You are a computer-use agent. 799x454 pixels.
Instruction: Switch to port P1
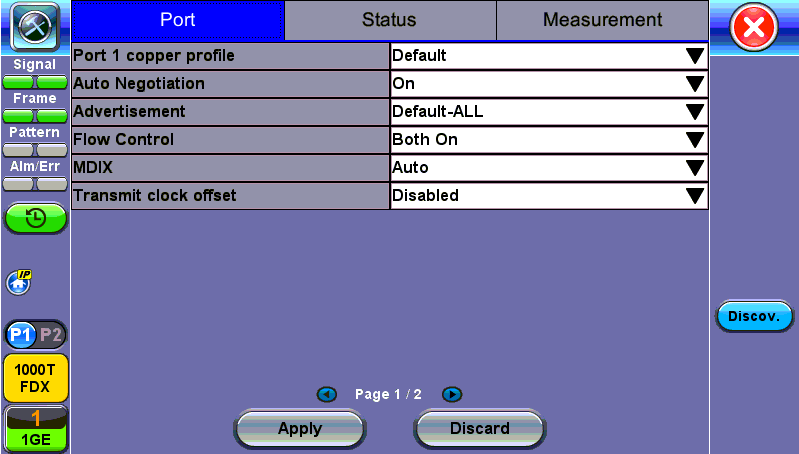[x=20, y=333]
